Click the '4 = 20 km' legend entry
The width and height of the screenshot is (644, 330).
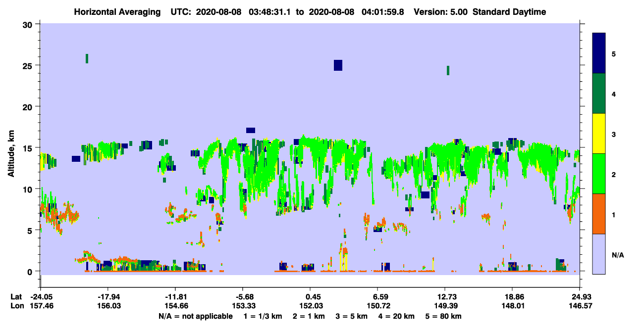[397, 316]
